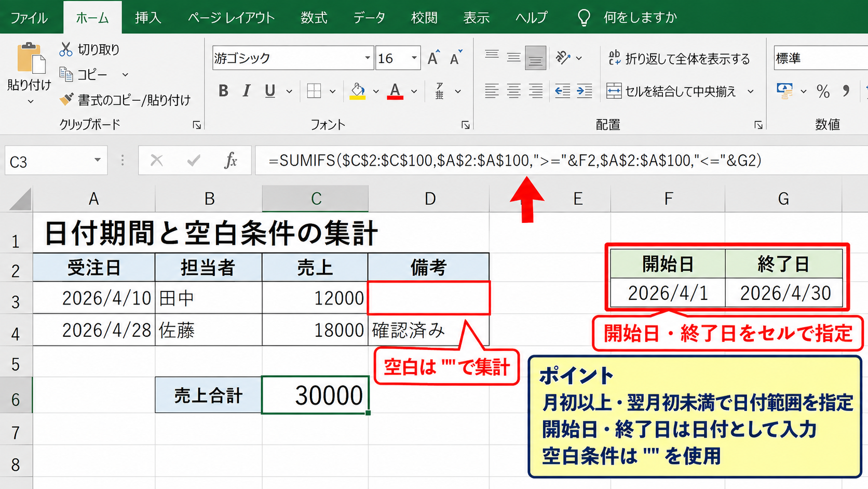Click the phonetic guide (furigana) icon
This screenshot has height=489, width=868.
pyautogui.click(x=440, y=91)
